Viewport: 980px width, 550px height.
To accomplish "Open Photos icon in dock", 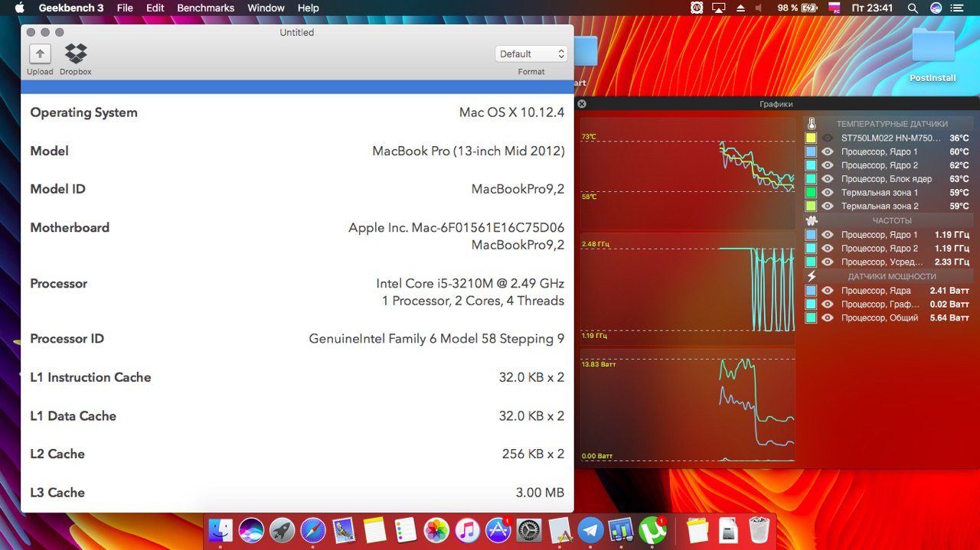I will click(436, 529).
